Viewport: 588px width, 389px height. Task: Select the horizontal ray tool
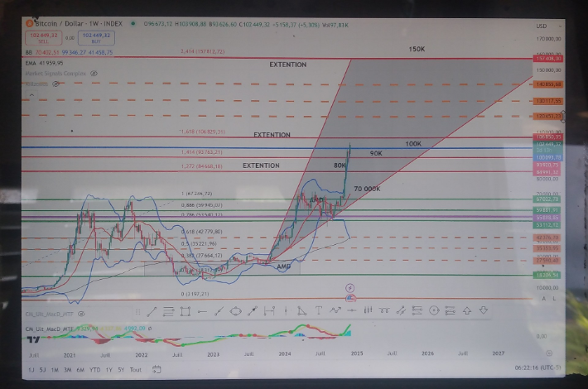click(x=202, y=311)
